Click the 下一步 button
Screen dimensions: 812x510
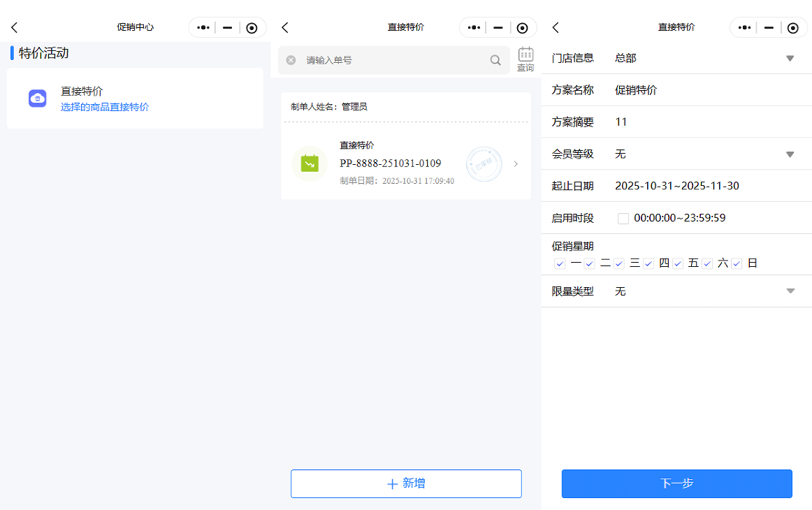point(676,483)
